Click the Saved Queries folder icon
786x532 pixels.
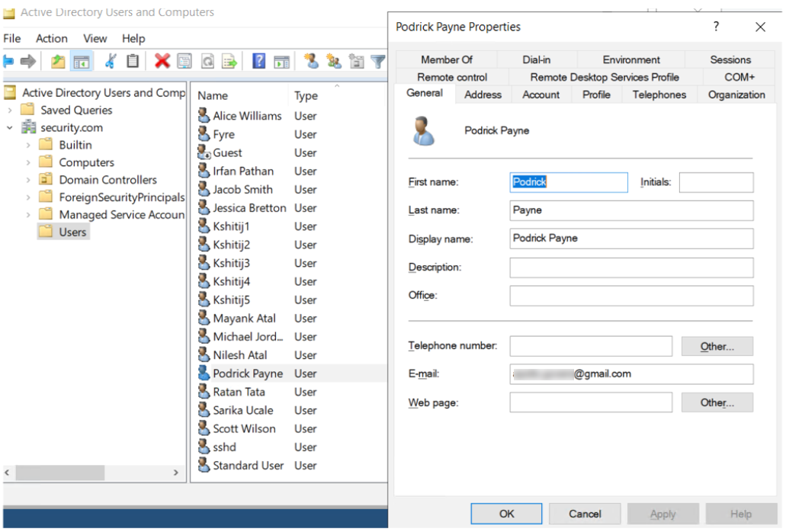[27, 110]
